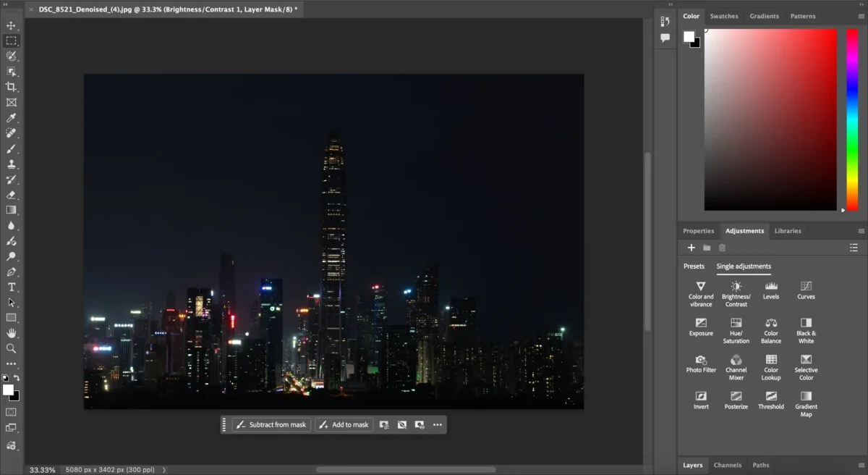Swap foreground and background colors
The height and width of the screenshot is (475, 868).
[x=17, y=378]
